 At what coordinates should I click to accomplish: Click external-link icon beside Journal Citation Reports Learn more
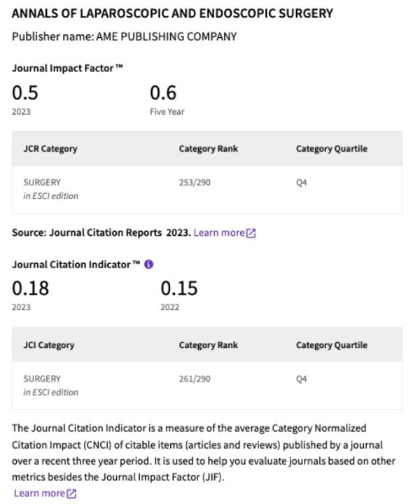pyautogui.click(x=251, y=233)
